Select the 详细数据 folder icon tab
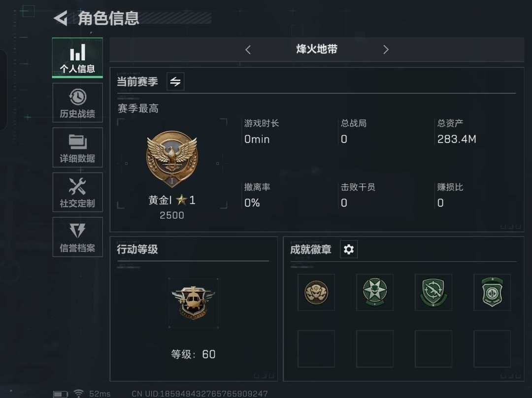 click(77, 148)
